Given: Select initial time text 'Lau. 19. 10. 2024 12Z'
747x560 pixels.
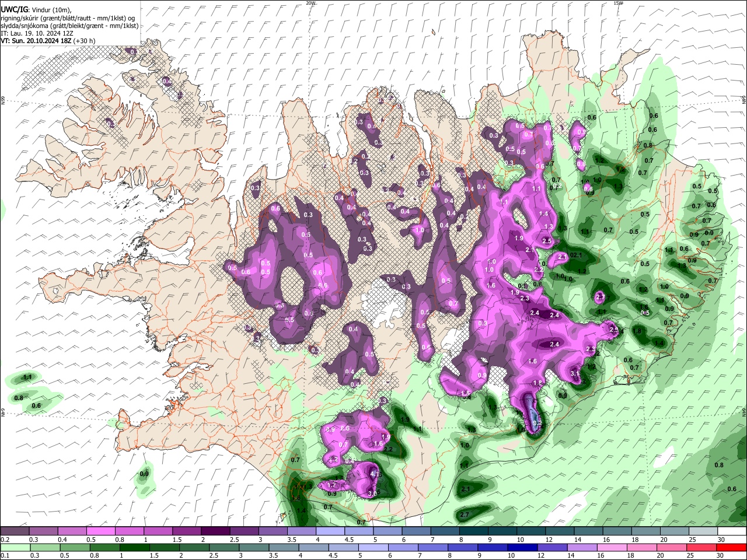Looking at the screenshot, I should coord(42,33).
